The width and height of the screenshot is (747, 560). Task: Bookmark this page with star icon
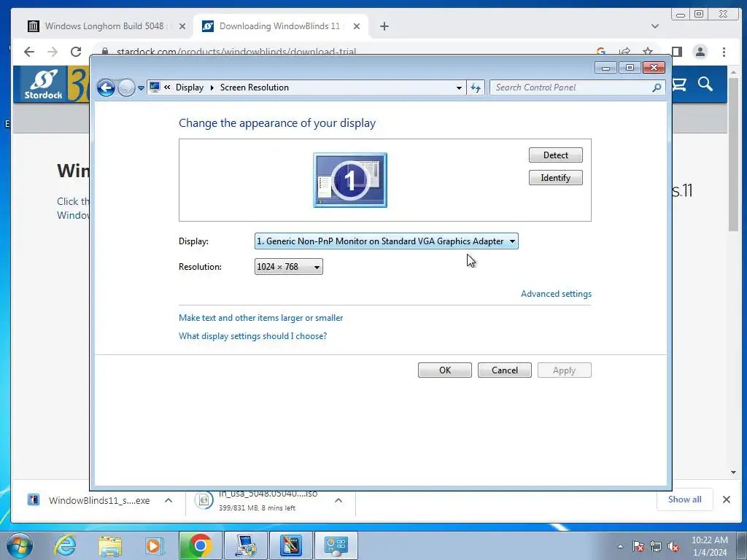648,52
